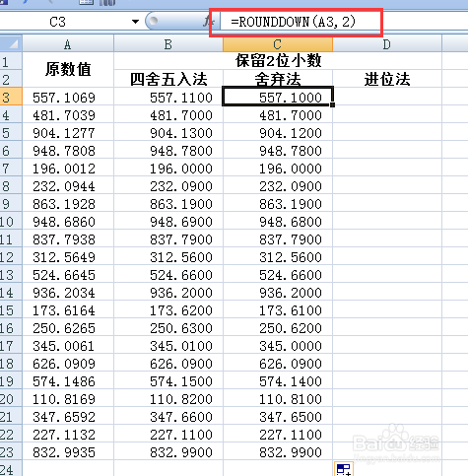Select cell containing 574.1400
468x476 pixels.
click(278, 381)
